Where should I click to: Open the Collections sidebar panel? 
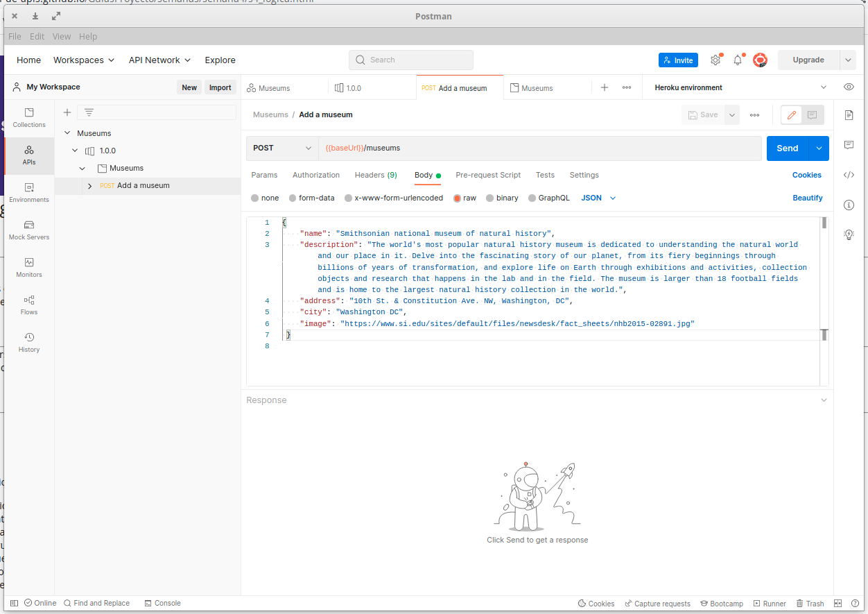point(28,117)
